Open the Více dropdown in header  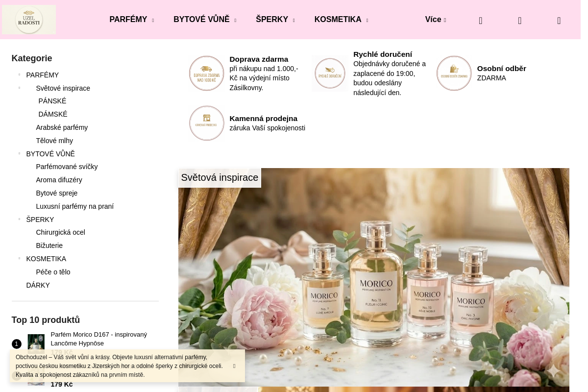click(x=436, y=20)
